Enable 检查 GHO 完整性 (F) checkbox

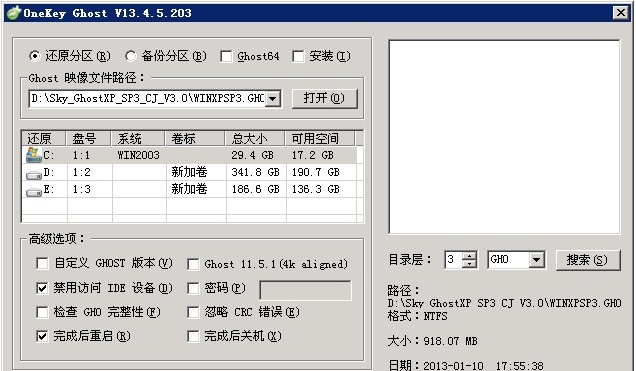42,312
